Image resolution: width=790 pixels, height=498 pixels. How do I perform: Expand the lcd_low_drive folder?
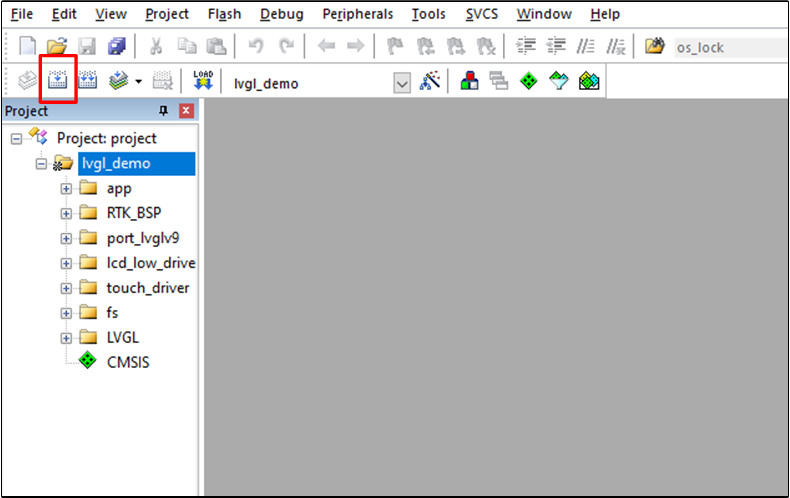click(x=66, y=263)
